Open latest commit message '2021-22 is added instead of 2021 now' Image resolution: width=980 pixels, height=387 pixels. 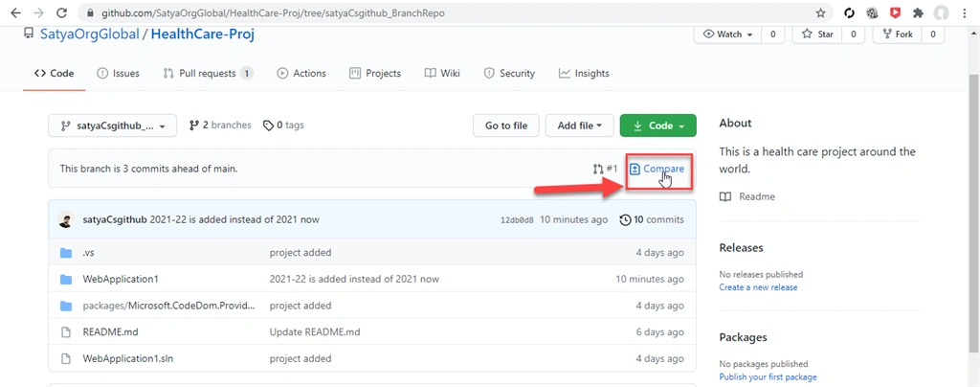[x=235, y=220]
